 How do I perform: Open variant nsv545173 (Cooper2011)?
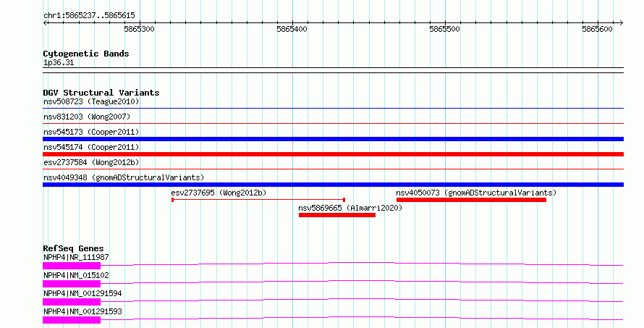coord(91,132)
